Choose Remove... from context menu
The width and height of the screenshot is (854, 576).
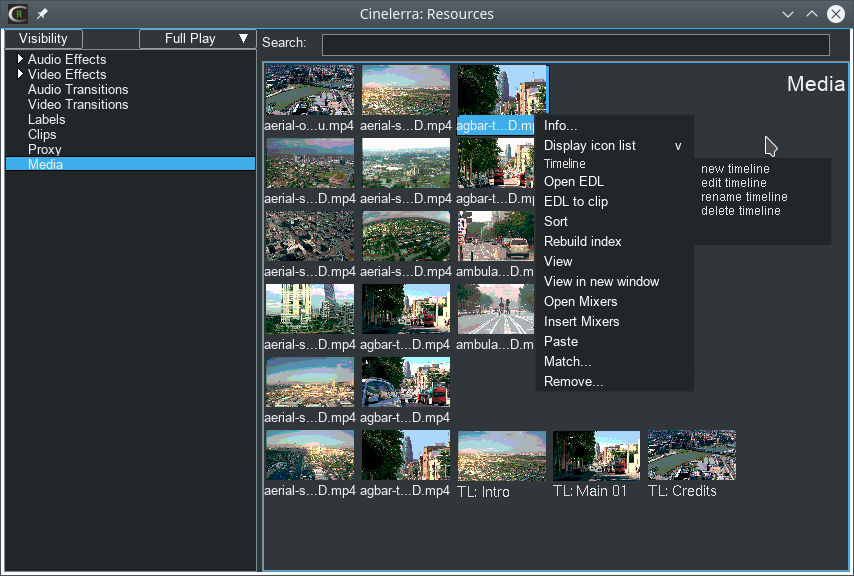point(574,382)
